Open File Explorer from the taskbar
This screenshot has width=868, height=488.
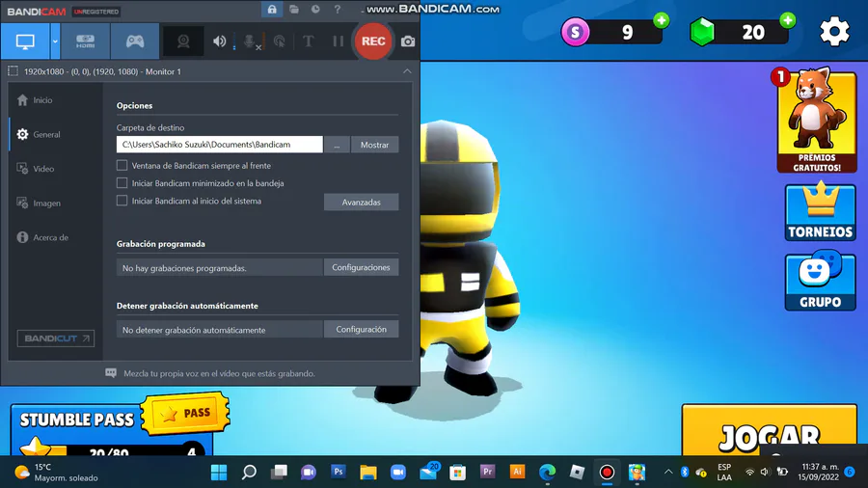tap(368, 472)
